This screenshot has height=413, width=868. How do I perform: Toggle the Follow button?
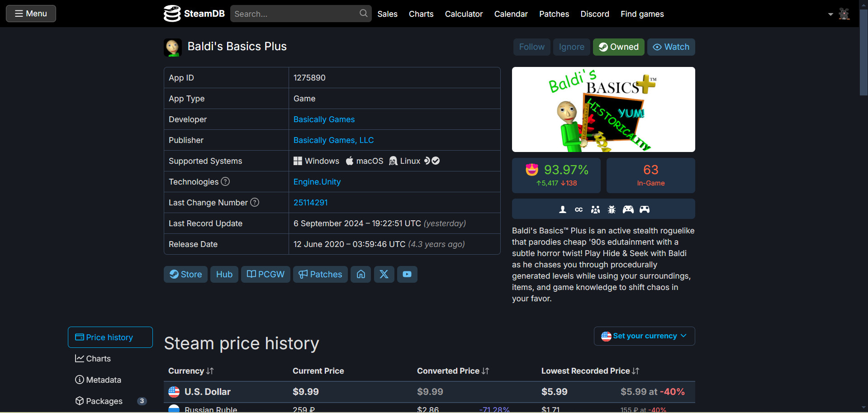point(531,47)
